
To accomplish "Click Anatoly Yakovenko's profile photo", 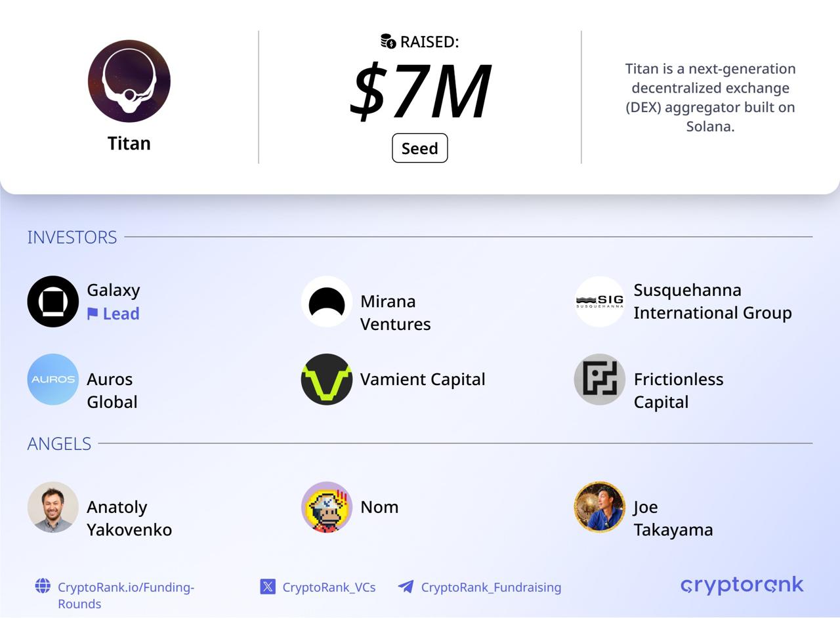I will click(x=53, y=507).
